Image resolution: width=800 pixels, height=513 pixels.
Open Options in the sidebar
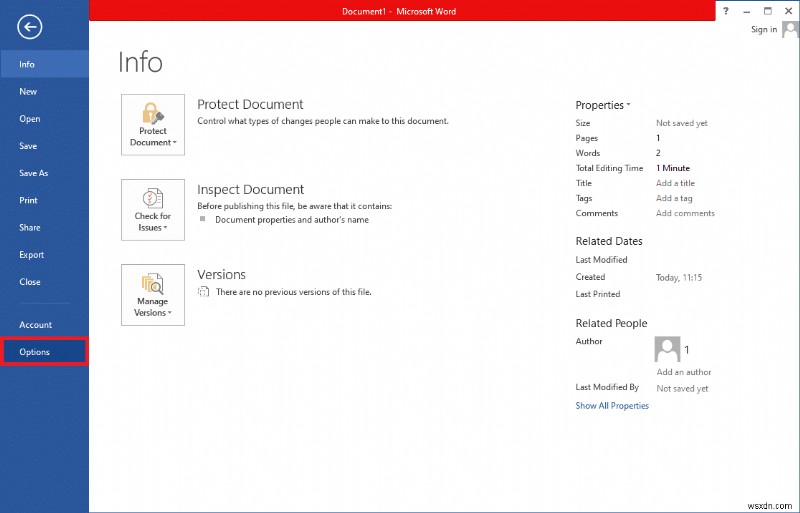[x=35, y=352]
